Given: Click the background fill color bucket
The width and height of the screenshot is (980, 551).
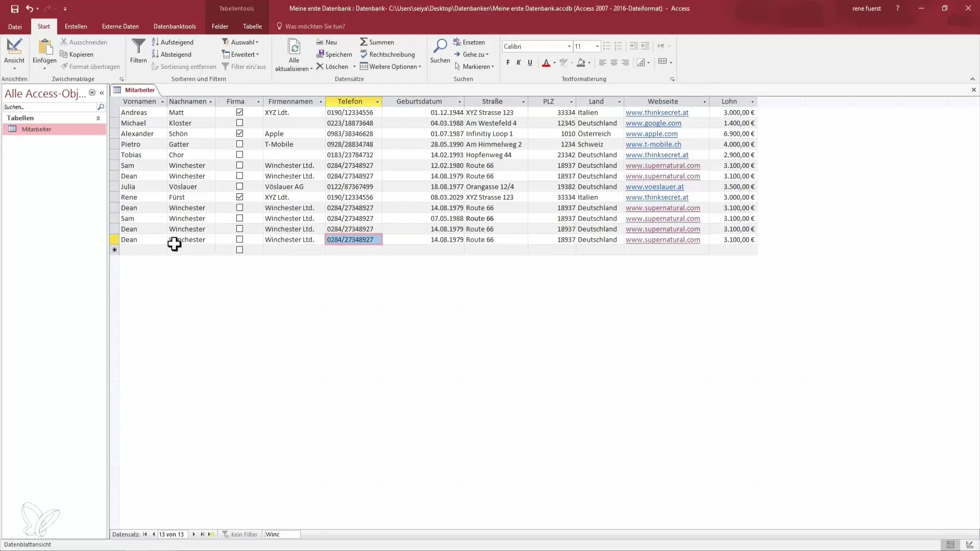Looking at the screenshot, I should point(581,63).
